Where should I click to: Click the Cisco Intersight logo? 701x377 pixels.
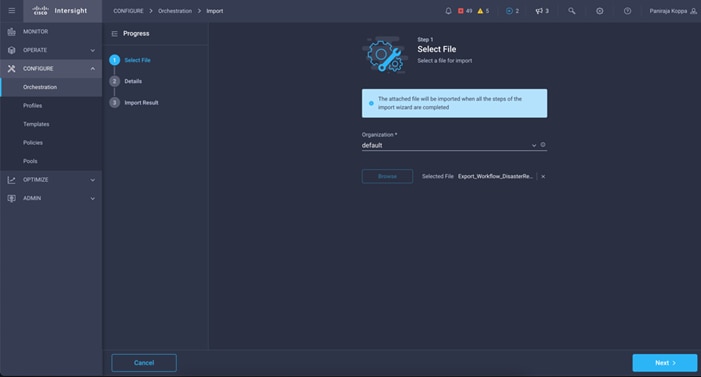click(60, 10)
